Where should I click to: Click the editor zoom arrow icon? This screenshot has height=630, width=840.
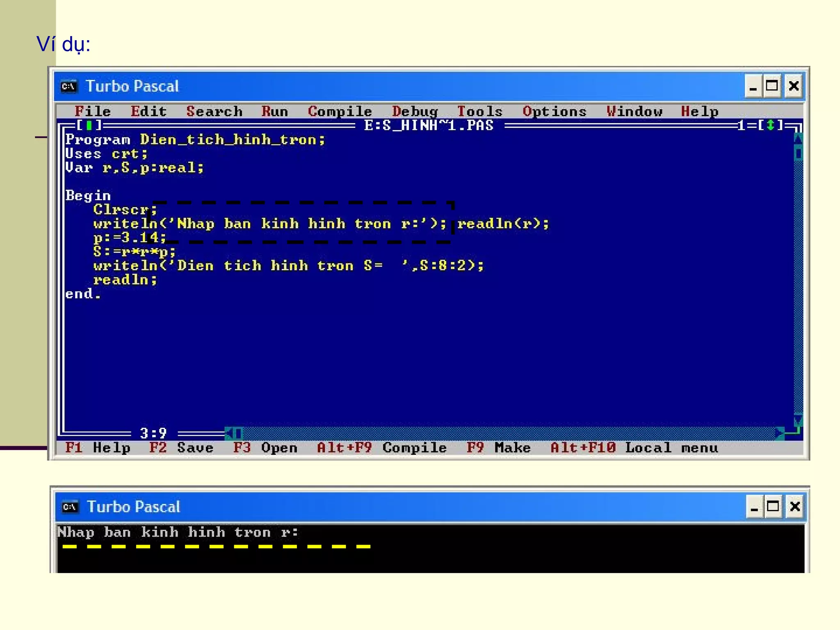tap(770, 125)
